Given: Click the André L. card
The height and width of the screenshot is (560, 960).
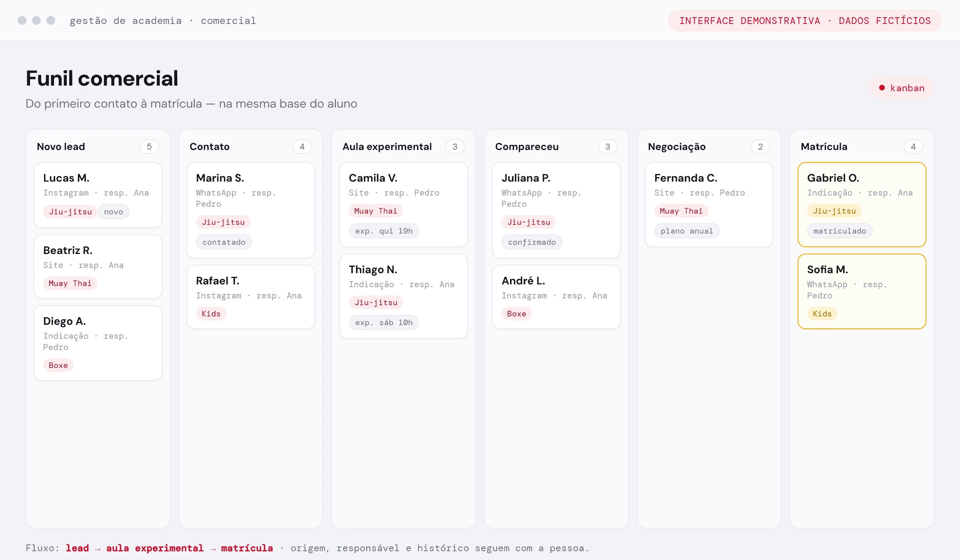Looking at the screenshot, I should pyautogui.click(x=556, y=297).
